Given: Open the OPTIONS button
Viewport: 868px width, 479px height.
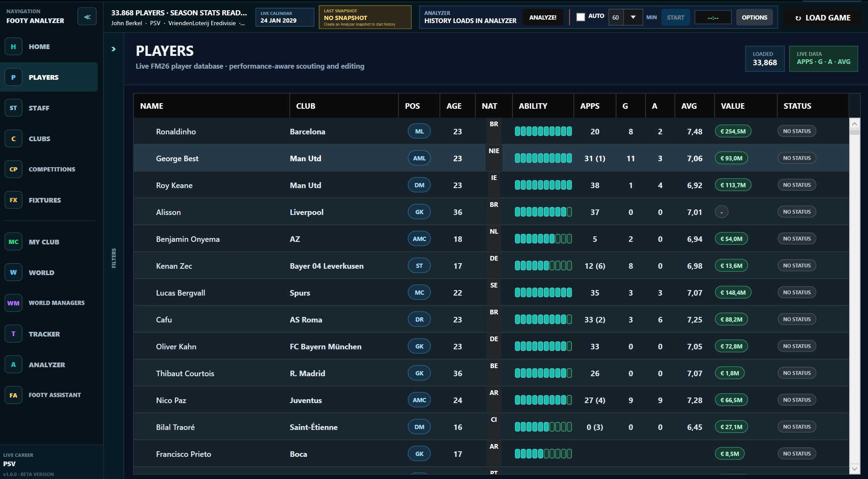Looking at the screenshot, I should (754, 17).
